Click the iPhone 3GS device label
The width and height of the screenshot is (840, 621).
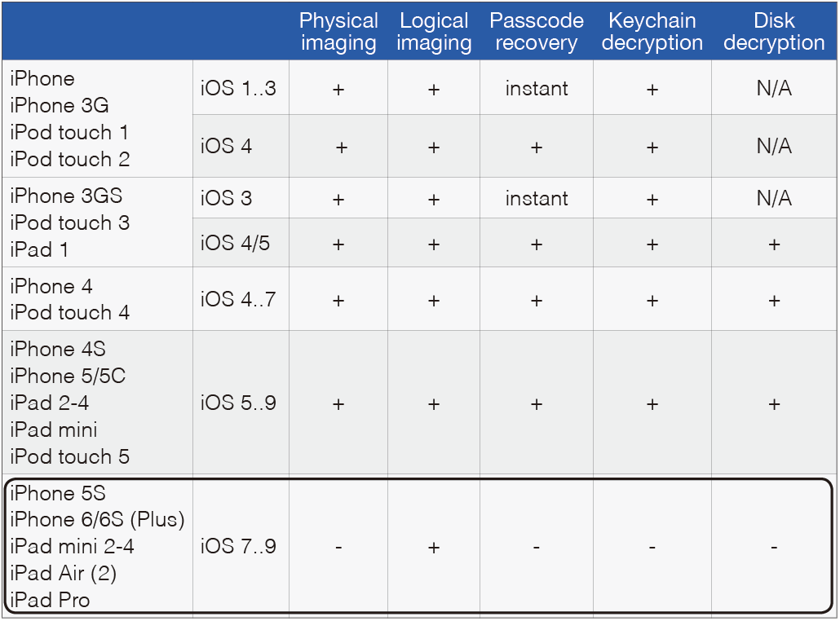pyautogui.click(x=66, y=196)
